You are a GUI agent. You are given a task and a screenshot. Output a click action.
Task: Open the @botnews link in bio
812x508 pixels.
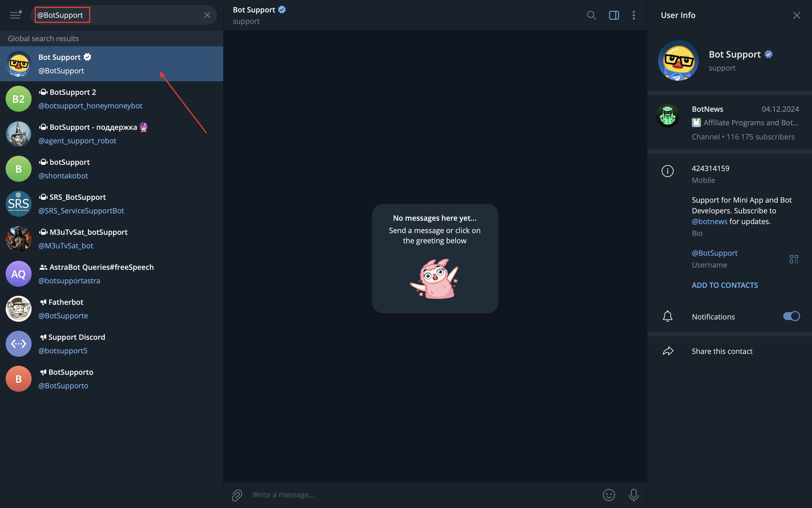point(709,222)
